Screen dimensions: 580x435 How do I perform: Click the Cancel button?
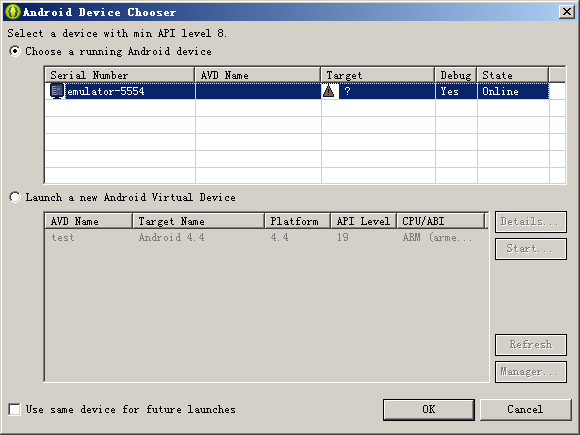[525, 409]
